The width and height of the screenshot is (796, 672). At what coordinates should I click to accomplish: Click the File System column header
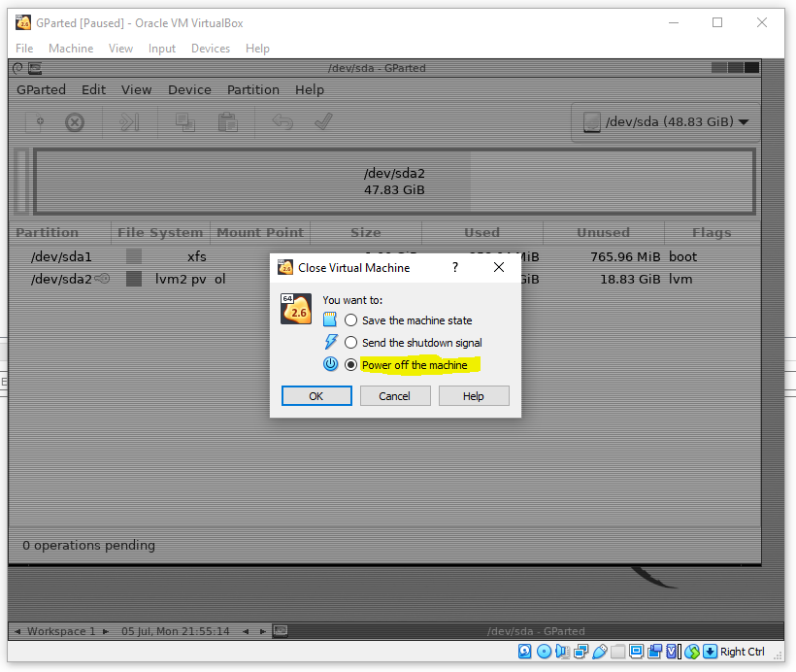[160, 232]
